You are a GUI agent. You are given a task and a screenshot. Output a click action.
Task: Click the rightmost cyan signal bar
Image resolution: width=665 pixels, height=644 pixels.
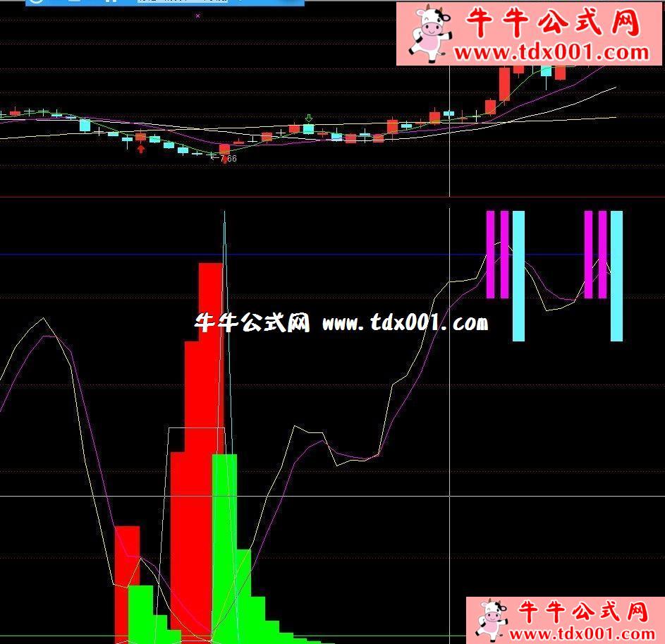616,275
